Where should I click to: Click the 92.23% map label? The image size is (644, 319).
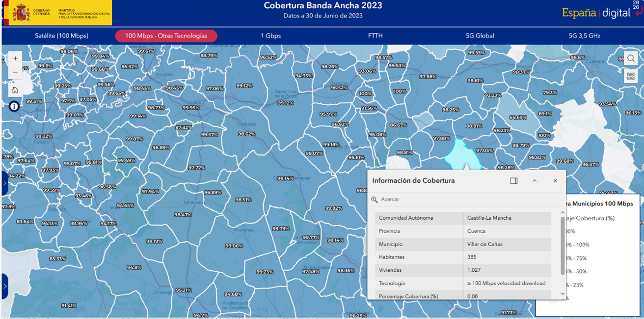point(493,95)
